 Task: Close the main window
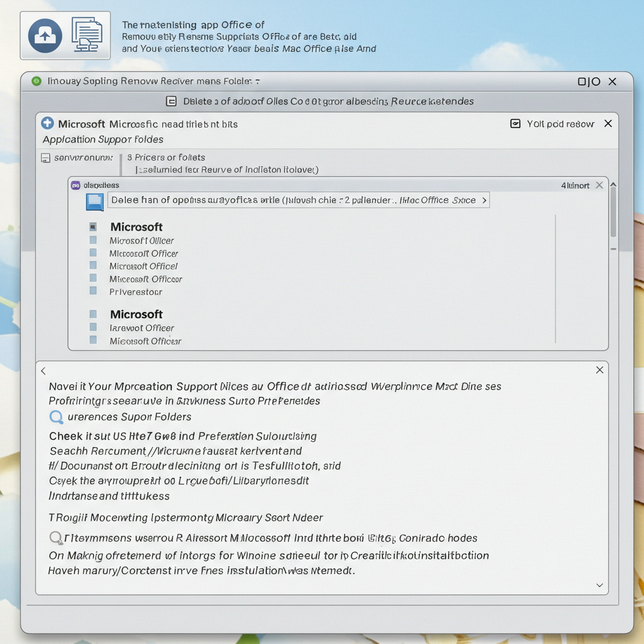tap(613, 81)
